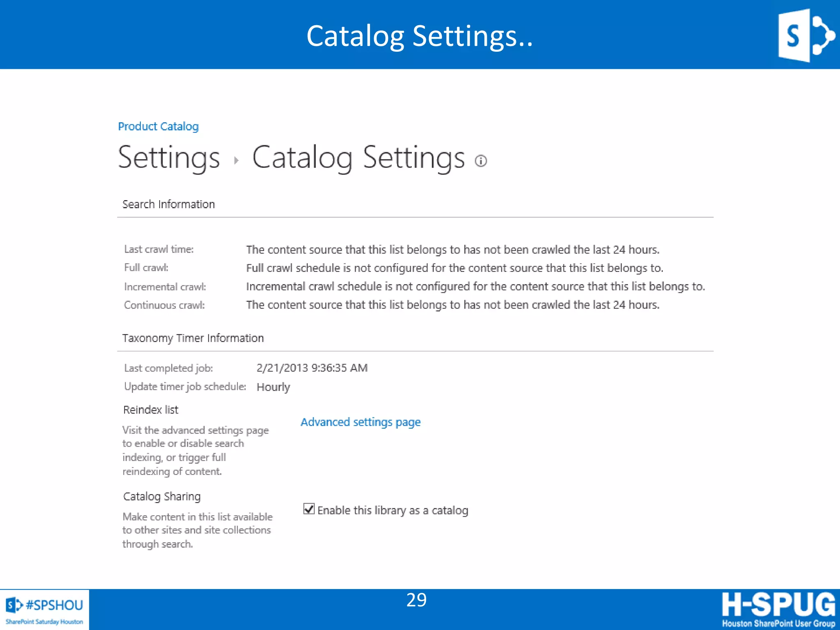Select the Taxonomy Timer Information heading
840x630 pixels.
click(x=193, y=338)
